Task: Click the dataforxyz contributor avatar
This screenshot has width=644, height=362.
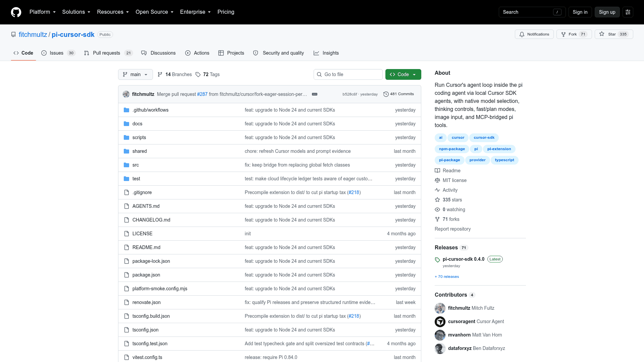Action: coord(440,349)
